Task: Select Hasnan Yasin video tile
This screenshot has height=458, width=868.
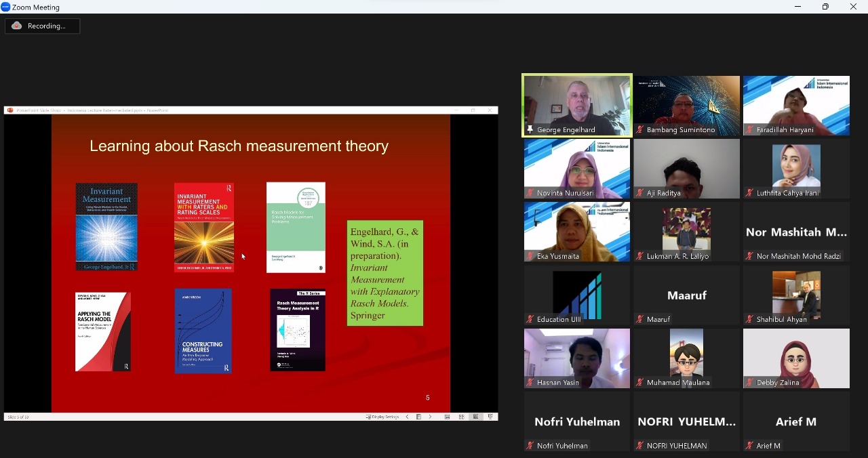Action: (577, 358)
